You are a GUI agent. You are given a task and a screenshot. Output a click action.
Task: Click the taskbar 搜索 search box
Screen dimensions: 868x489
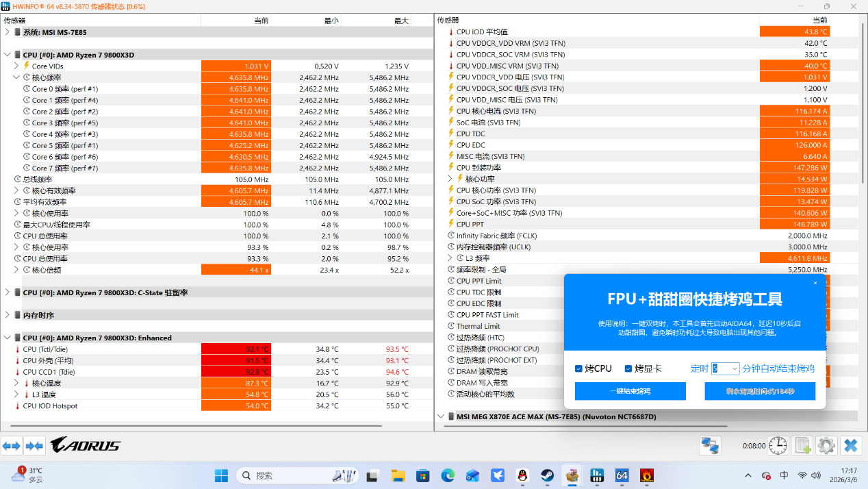[298, 475]
